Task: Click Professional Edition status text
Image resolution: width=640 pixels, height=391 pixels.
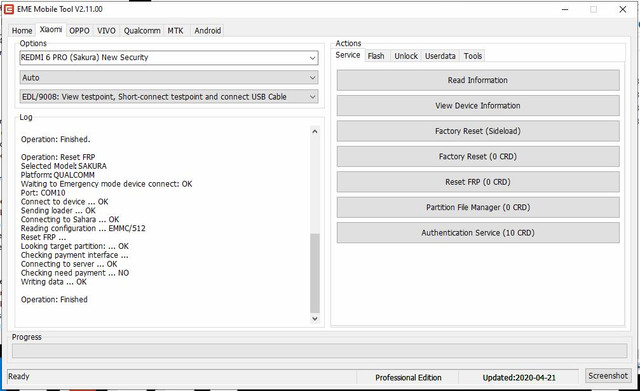Action: [408, 378]
